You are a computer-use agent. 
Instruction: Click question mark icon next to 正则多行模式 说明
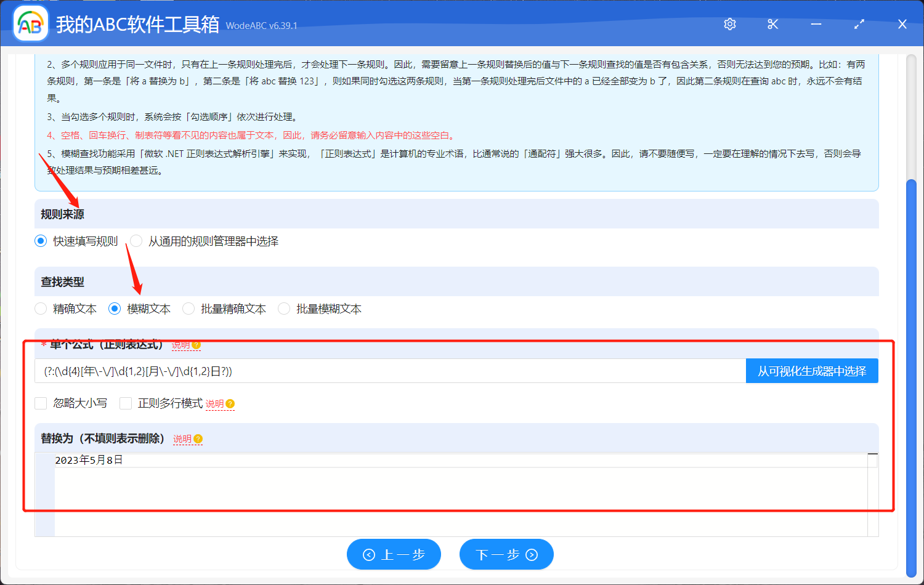click(x=230, y=403)
